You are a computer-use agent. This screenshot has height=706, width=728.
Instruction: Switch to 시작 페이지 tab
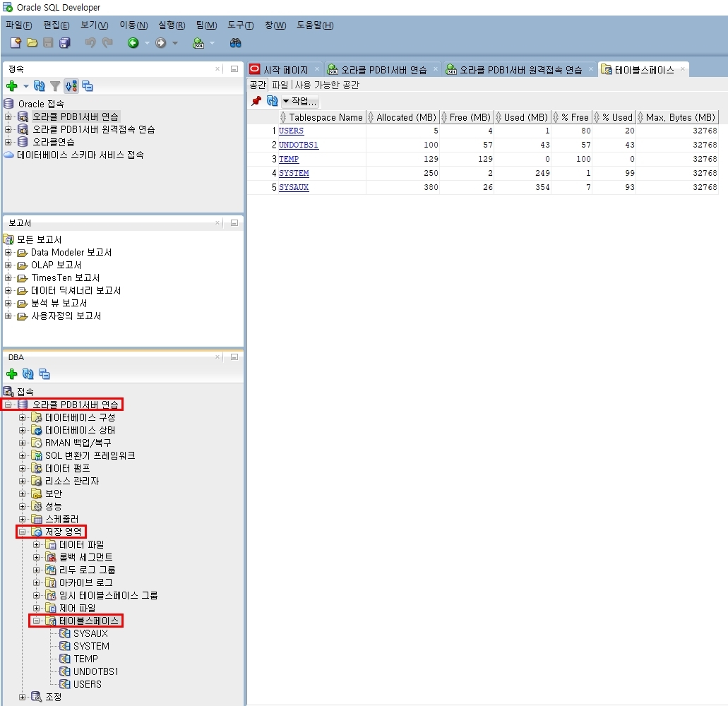point(285,70)
